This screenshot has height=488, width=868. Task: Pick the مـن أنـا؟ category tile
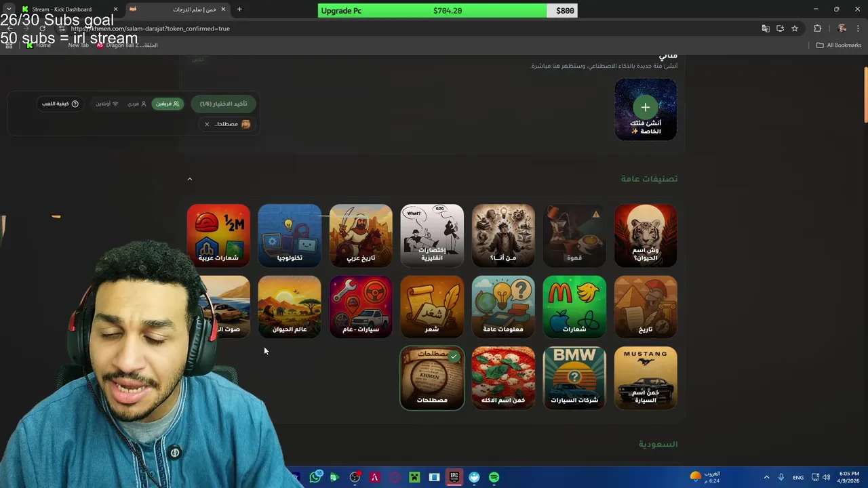coord(503,236)
